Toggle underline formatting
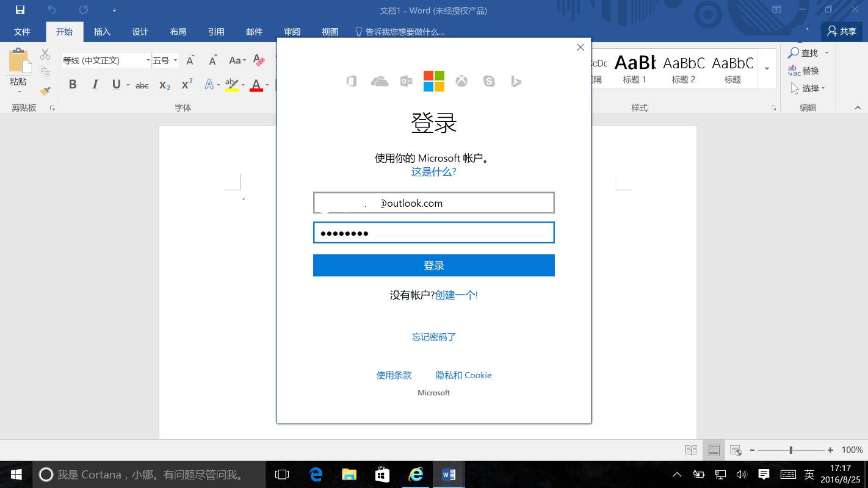The height and width of the screenshot is (488, 868). point(116,84)
